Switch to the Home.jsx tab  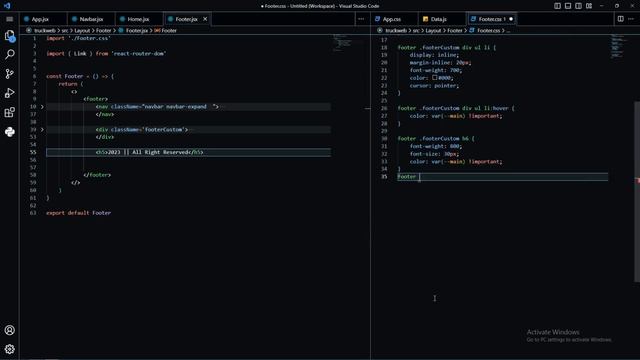tap(138, 19)
